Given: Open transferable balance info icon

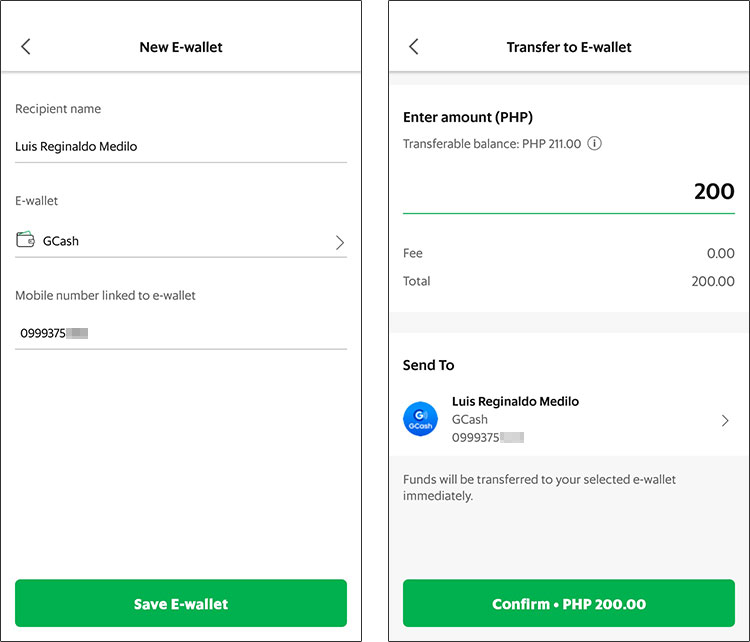Looking at the screenshot, I should [x=594, y=144].
